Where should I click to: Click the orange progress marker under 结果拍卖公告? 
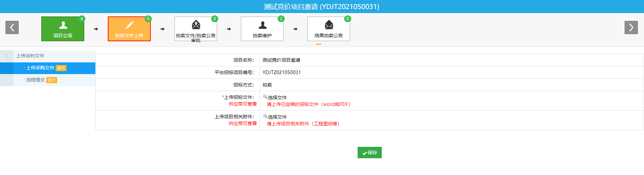(x=319, y=44)
